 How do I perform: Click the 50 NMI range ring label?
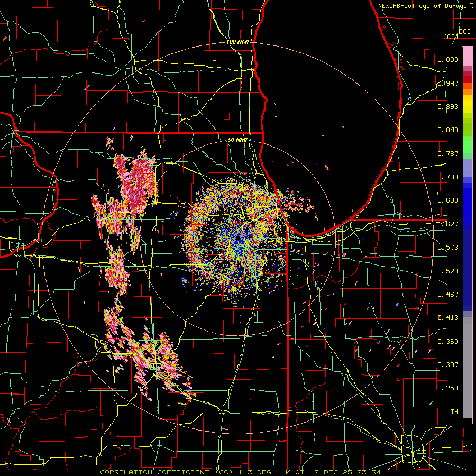point(237,140)
